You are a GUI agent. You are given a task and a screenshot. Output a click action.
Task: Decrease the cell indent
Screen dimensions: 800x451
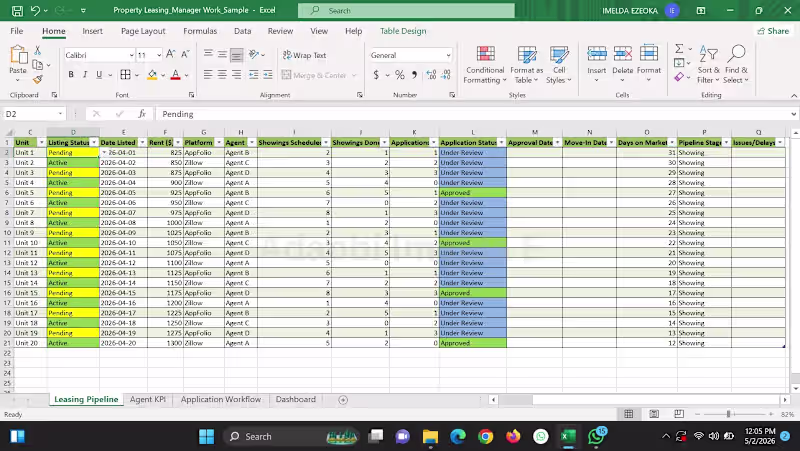click(254, 75)
